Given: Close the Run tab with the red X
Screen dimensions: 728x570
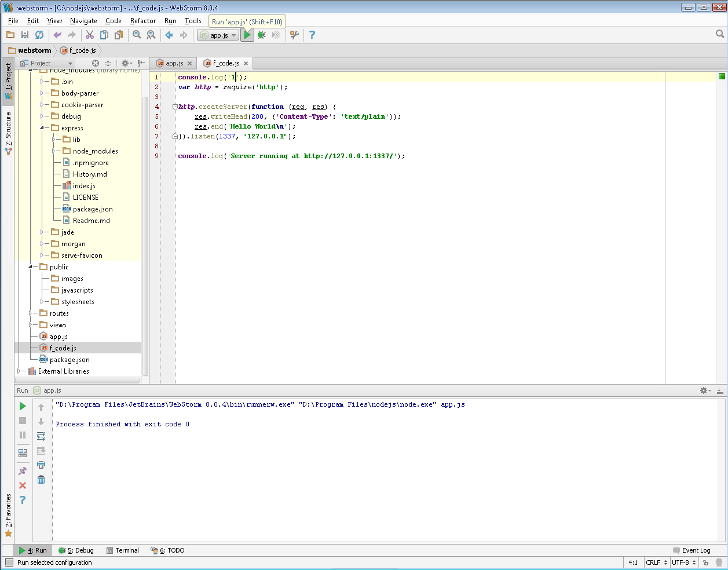Looking at the screenshot, I should [23, 485].
